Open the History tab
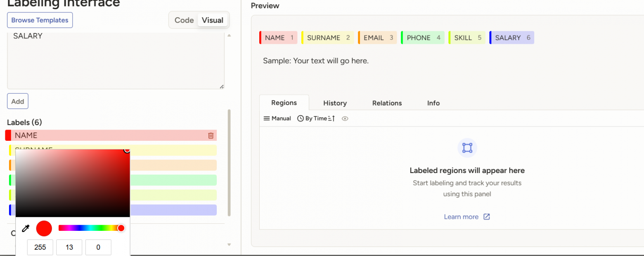644x256 pixels. click(x=335, y=103)
